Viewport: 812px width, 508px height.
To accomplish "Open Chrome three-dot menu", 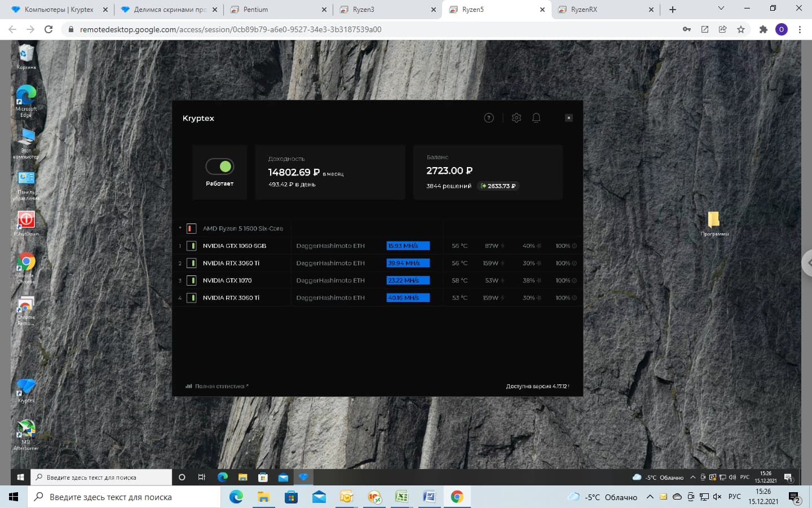I will pyautogui.click(x=800, y=29).
